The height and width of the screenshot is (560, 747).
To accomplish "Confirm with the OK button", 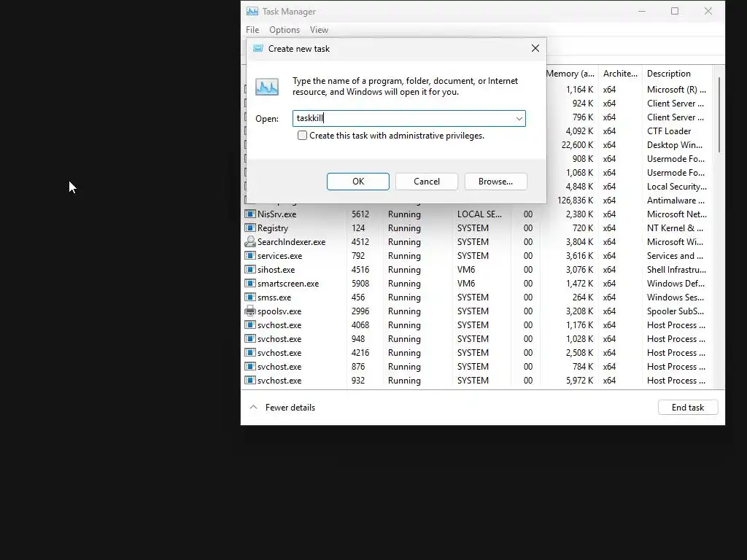I will point(357,182).
